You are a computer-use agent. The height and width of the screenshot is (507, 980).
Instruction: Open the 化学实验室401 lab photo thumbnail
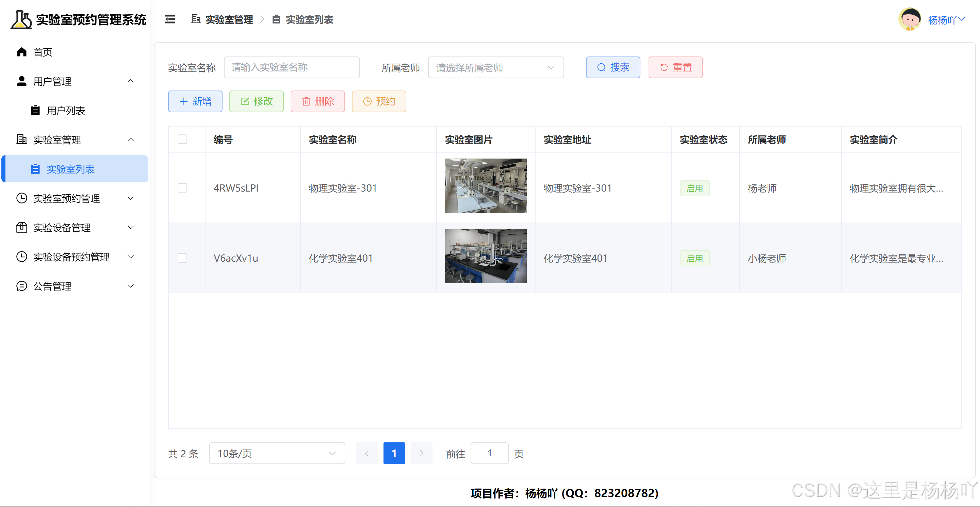click(486, 256)
